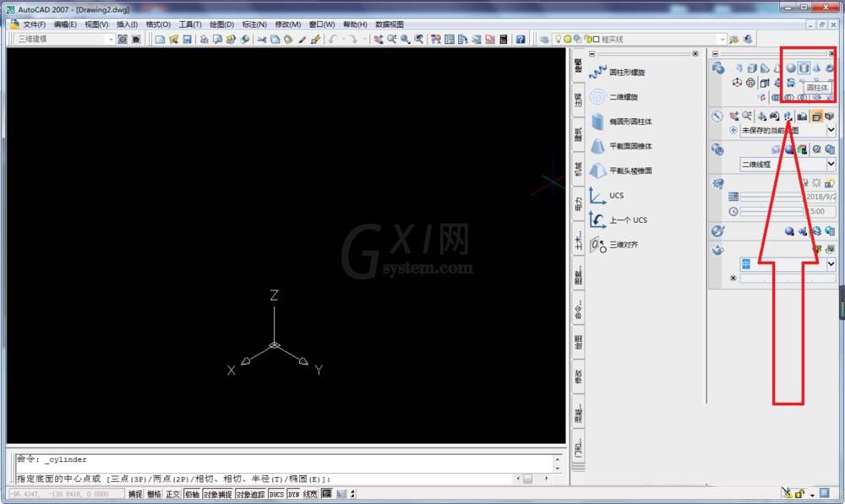Screen dimensions: 845x504
Task: Open the 帮助(H) menu
Action: [x=355, y=24]
